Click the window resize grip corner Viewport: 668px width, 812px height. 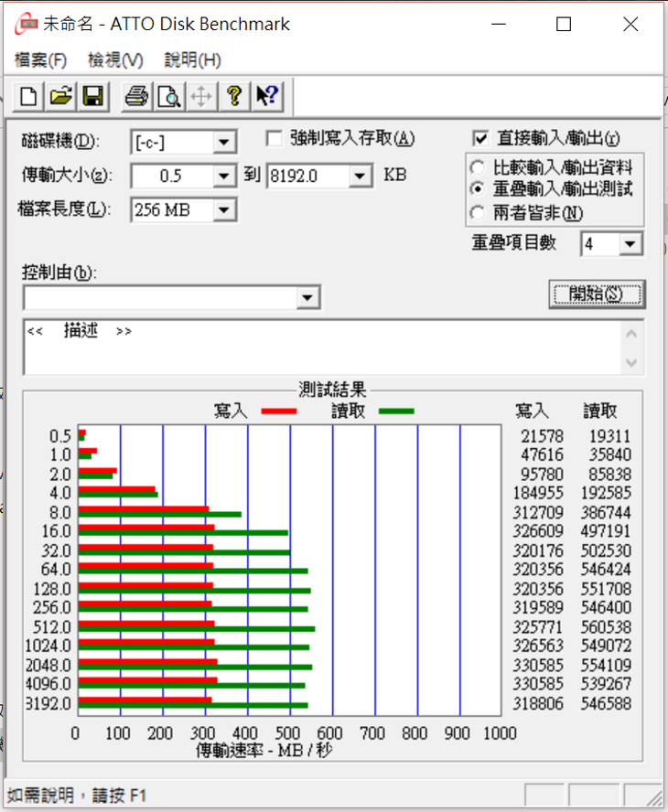pyautogui.click(x=654, y=797)
